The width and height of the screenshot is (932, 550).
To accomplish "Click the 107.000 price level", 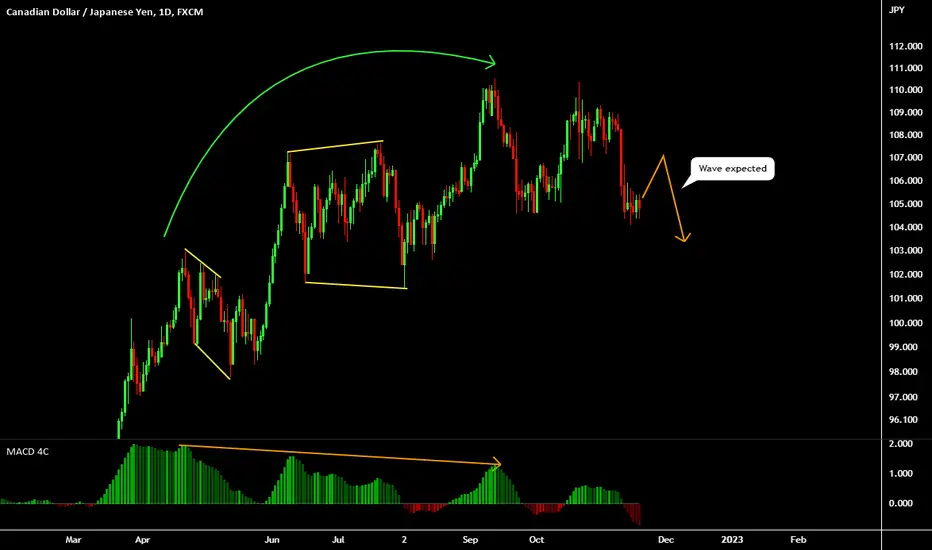I will click(905, 158).
